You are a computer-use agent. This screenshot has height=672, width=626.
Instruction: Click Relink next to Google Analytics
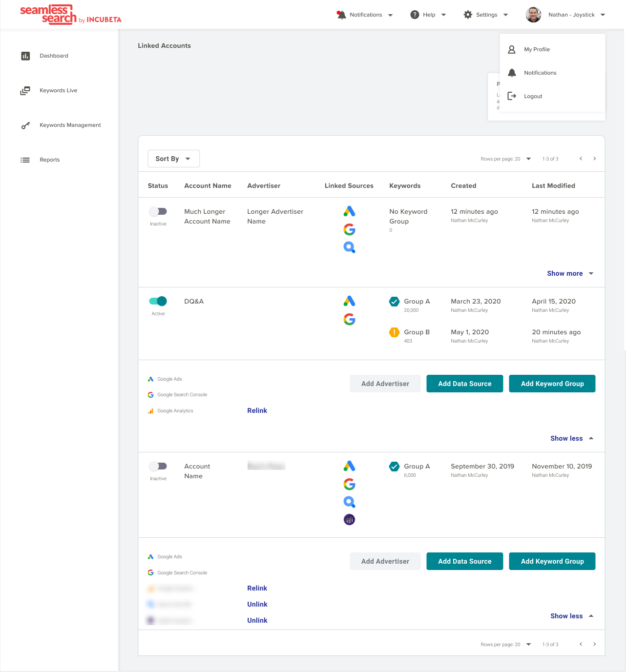[257, 410]
